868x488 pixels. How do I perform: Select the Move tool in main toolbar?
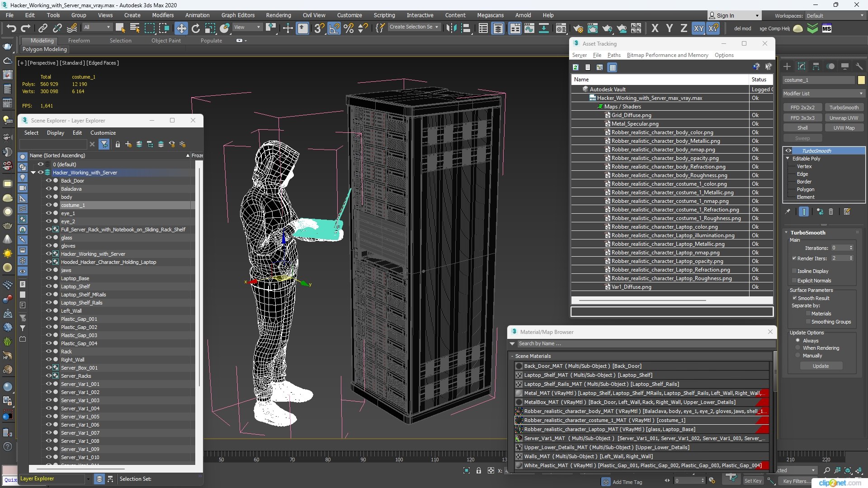tap(181, 28)
